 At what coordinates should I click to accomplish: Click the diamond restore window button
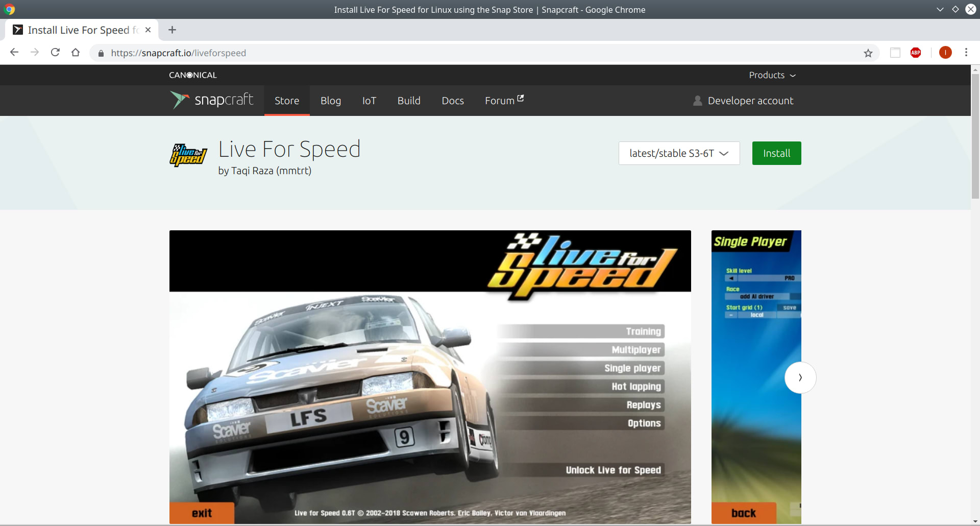tap(955, 9)
